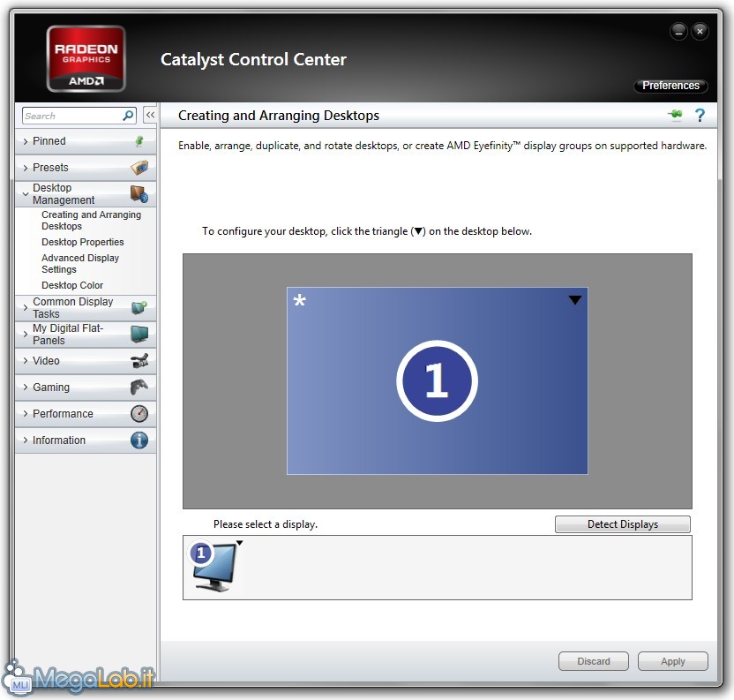Click the Apply button

tap(672, 660)
